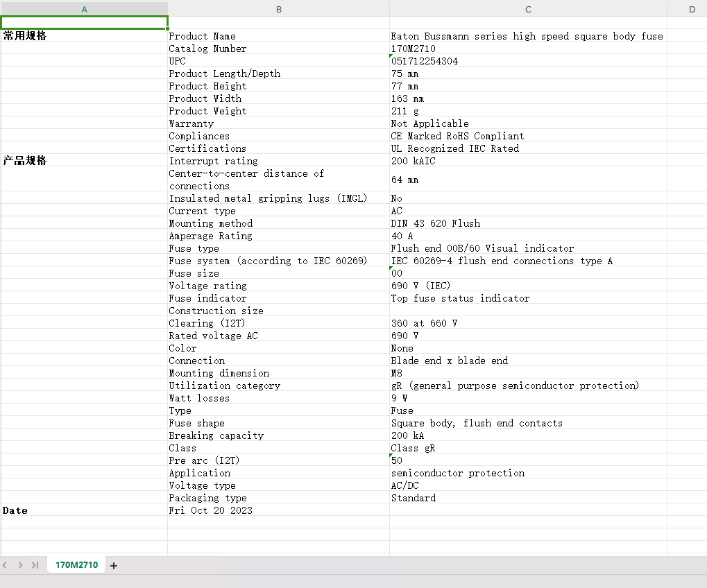Image resolution: width=707 pixels, height=588 pixels.
Task: Select column A header
Action: [85, 9]
